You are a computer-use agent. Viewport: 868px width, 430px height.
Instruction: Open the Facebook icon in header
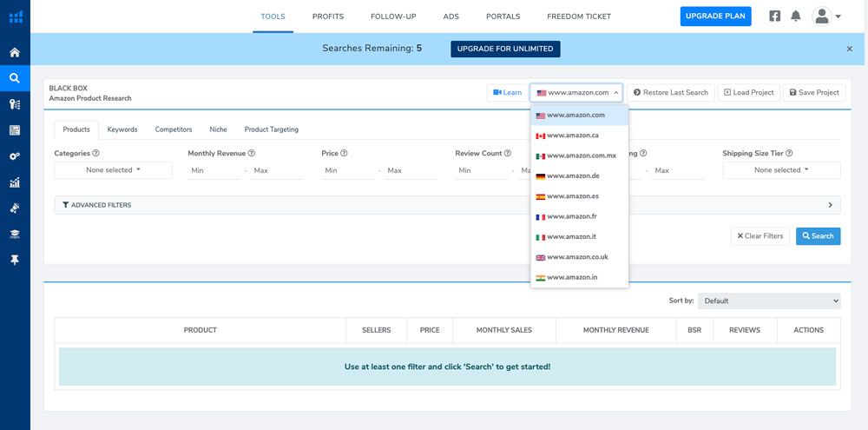pyautogui.click(x=774, y=16)
